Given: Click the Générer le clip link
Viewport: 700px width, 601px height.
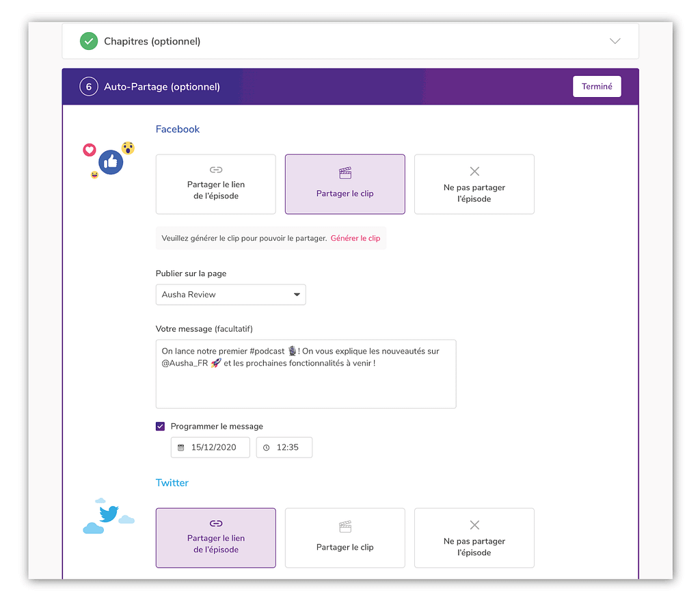Looking at the screenshot, I should click(x=355, y=239).
